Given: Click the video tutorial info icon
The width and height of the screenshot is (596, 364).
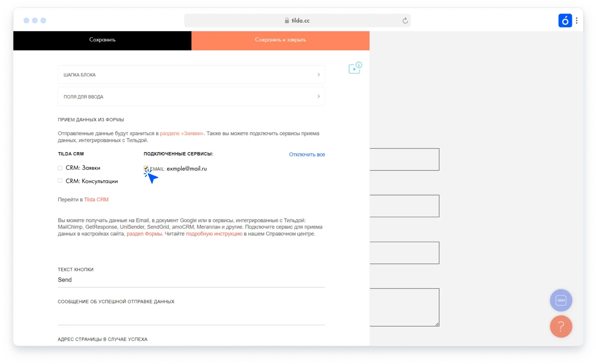Looking at the screenshot, I should [x=355, y=68].
